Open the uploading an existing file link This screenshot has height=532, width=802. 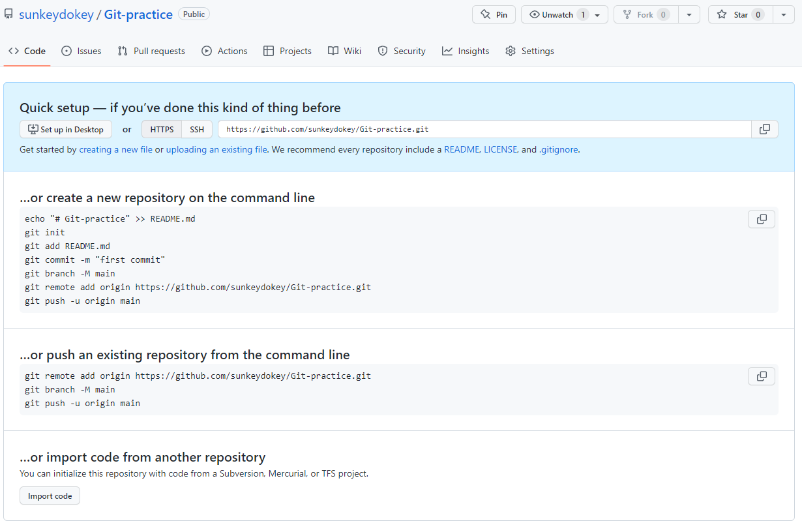tap(216, 149)
